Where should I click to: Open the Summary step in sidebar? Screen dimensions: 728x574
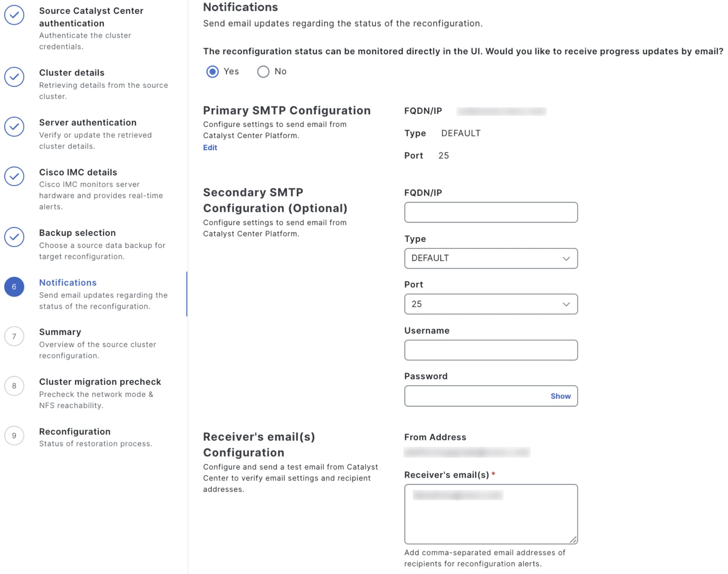[x=60, y=332]
